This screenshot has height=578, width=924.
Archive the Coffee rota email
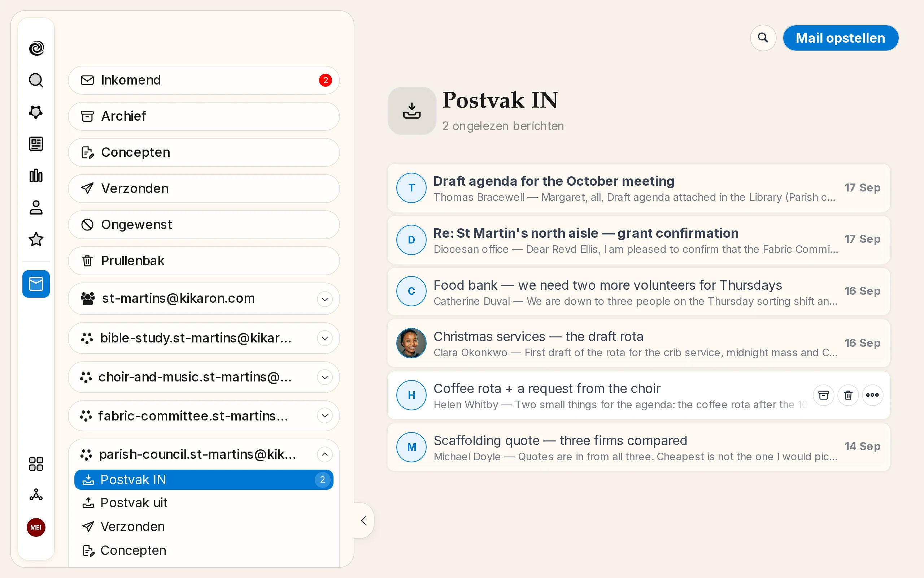tap(824, 395)
